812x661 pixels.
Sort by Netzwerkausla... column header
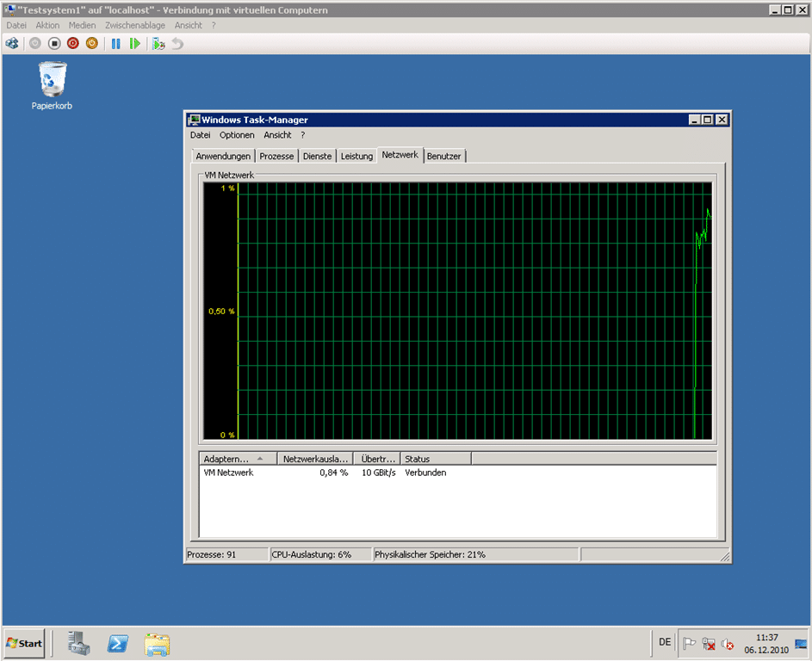point(315,459)
